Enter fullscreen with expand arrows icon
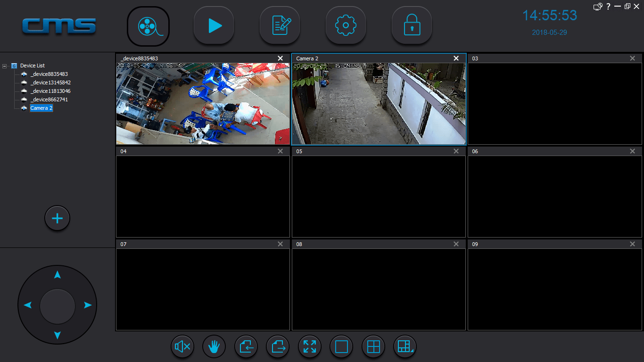 [x=310, y=347]
